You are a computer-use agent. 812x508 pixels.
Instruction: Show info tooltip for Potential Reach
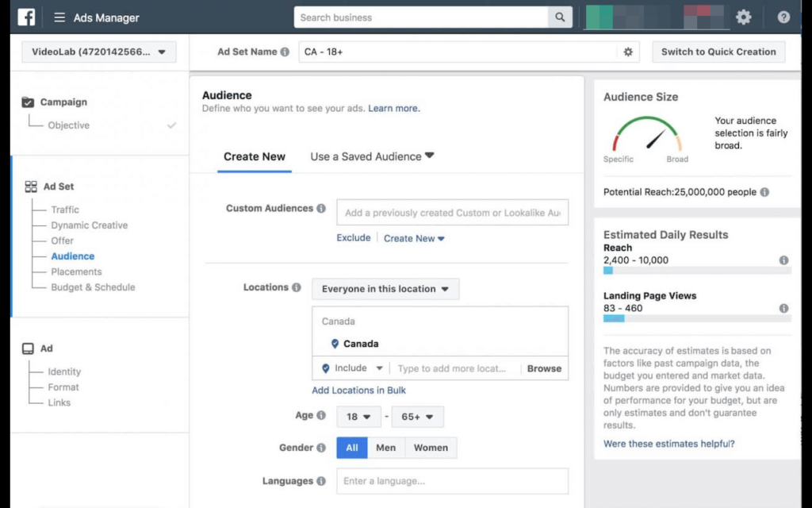point(764,192)
